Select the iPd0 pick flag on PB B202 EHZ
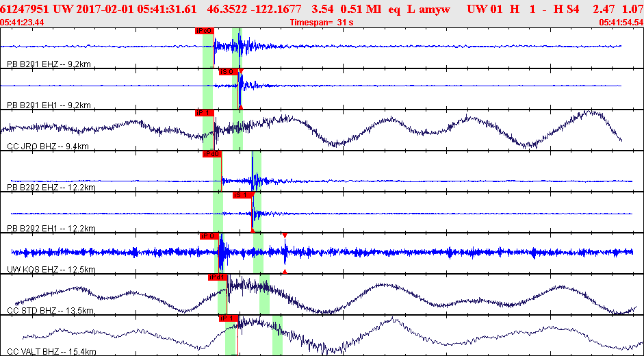Viewport: 644px width, 356px height. 212,154
